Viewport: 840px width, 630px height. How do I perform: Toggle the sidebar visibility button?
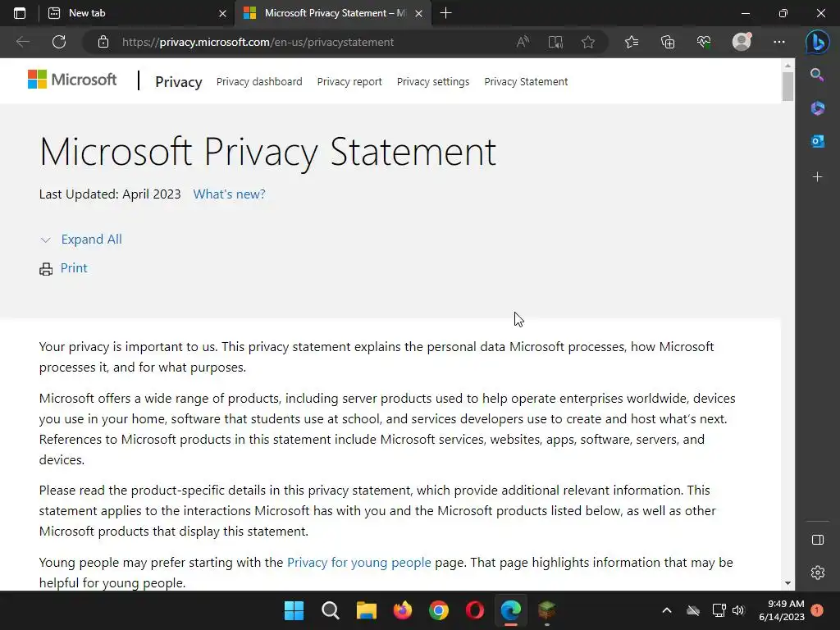(x=817, y=540)
